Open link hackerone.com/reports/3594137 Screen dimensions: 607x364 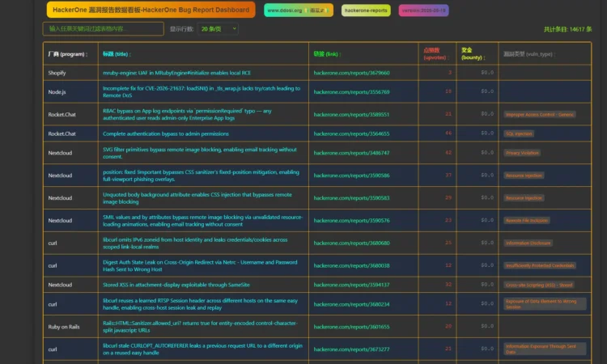coord(351,285)
